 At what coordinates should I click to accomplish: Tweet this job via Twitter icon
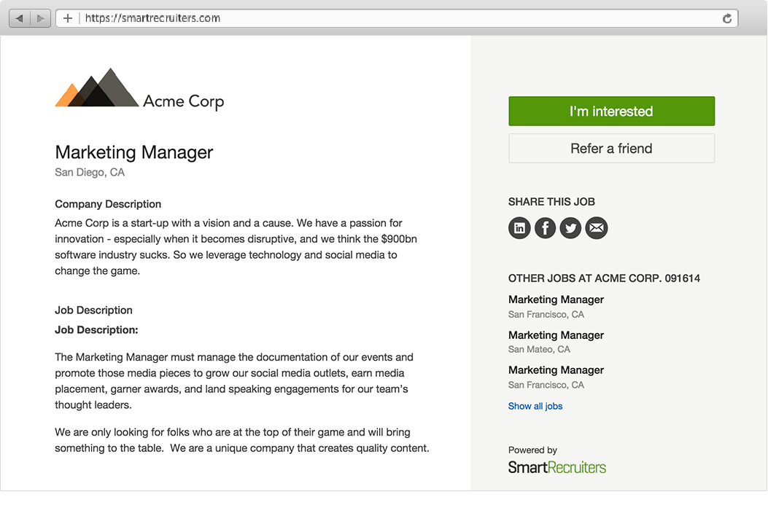571,228
